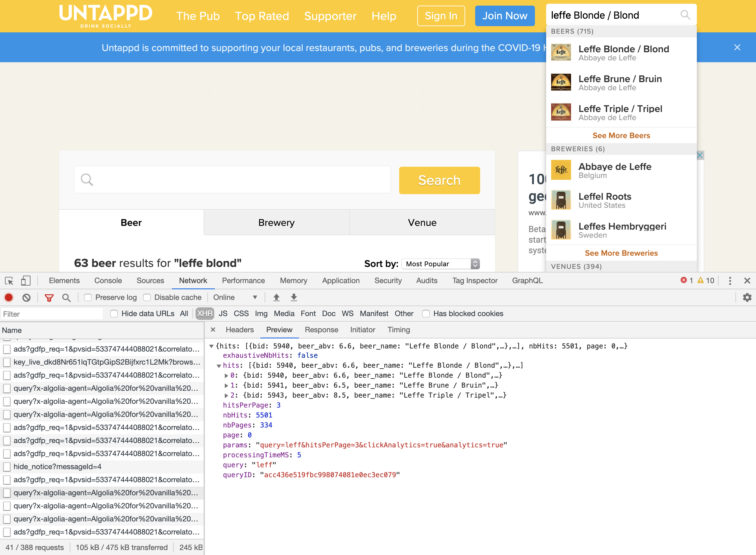This screenshot has width=756, height=555.
Task: Open Sort by Most Popular dropdown
Action: 441,264
